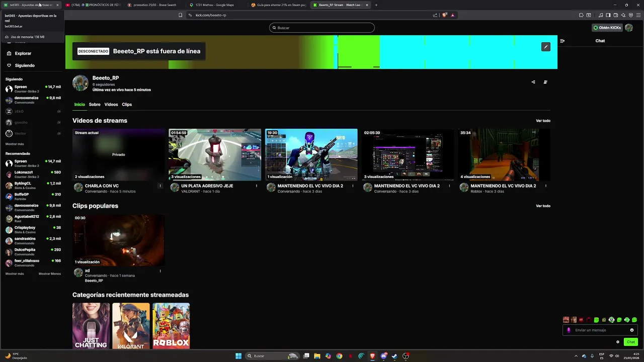
Task: Click the Brave playlist music note icon
Action: [x=601, y=15]
